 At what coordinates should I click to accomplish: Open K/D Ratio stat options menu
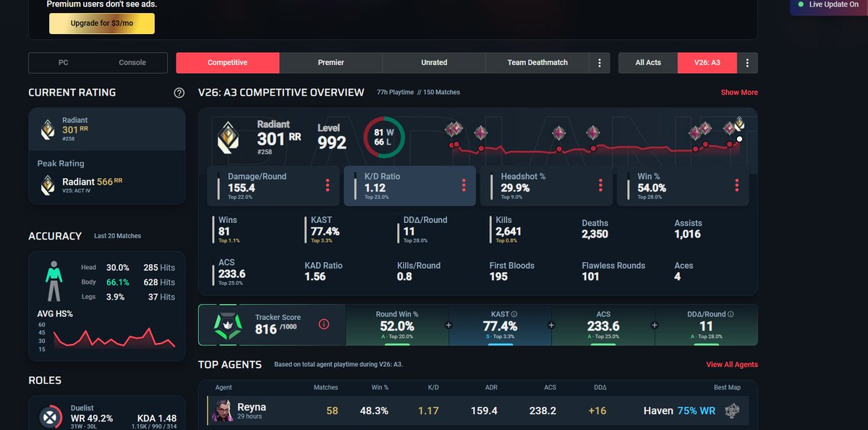coord(464,185)
